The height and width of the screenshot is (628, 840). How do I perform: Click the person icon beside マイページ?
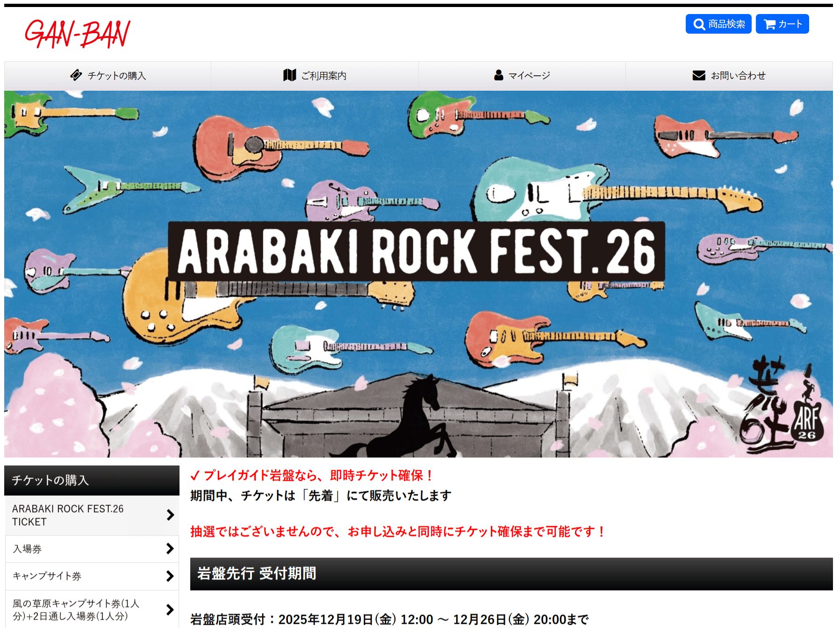[x=499, y=75]
